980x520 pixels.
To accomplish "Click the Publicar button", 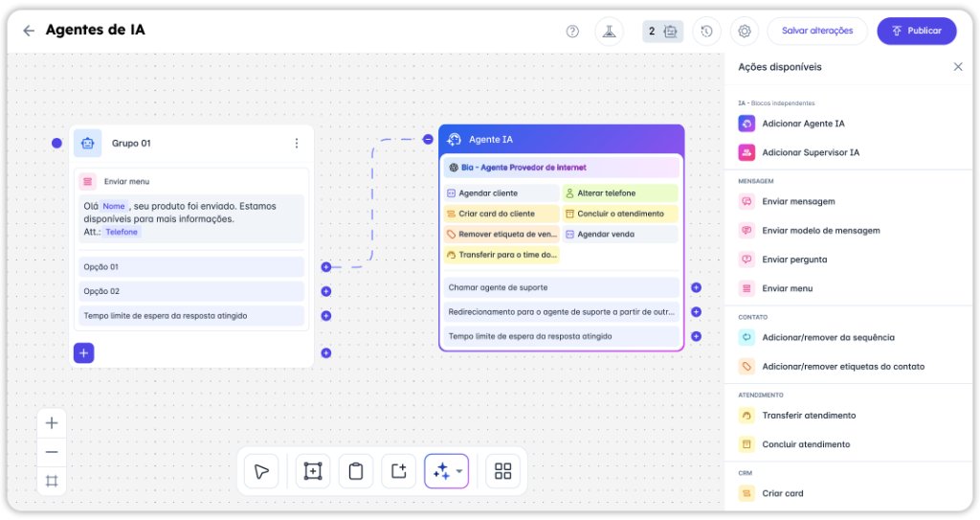I will click(916, 31).
